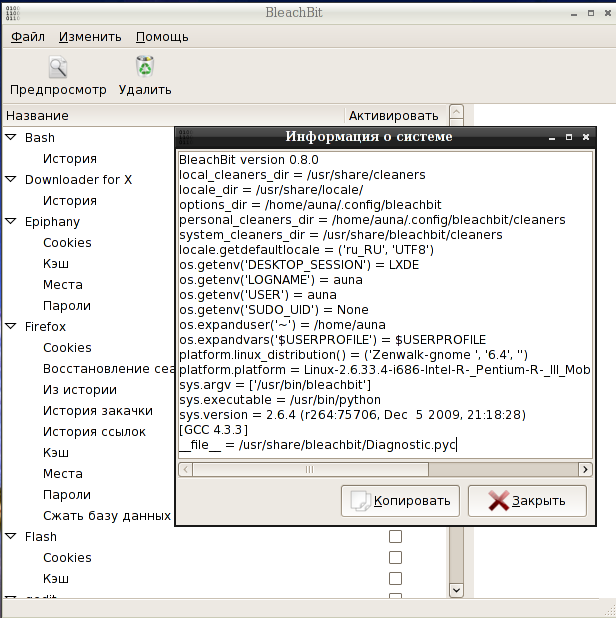The height and width of the screenshot is (618, 616).
Task: Enable the Flash Cookies checkbox
Action: [395, 557]
